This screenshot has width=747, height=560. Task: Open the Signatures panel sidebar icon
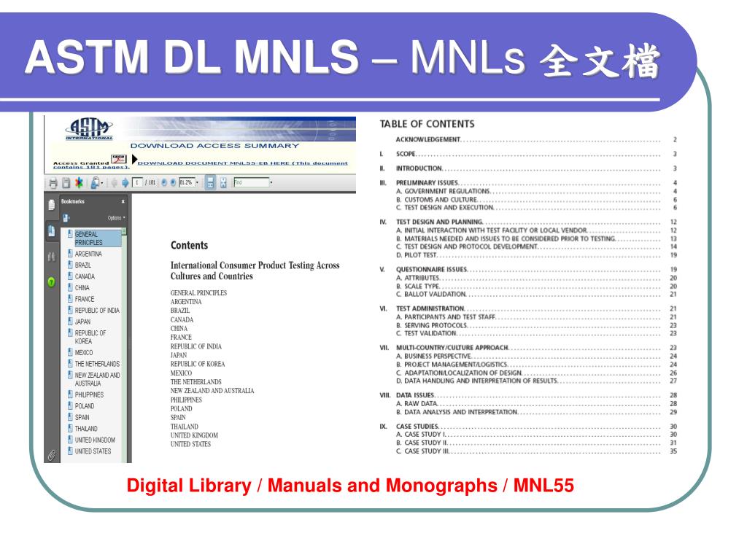[52, 257]
